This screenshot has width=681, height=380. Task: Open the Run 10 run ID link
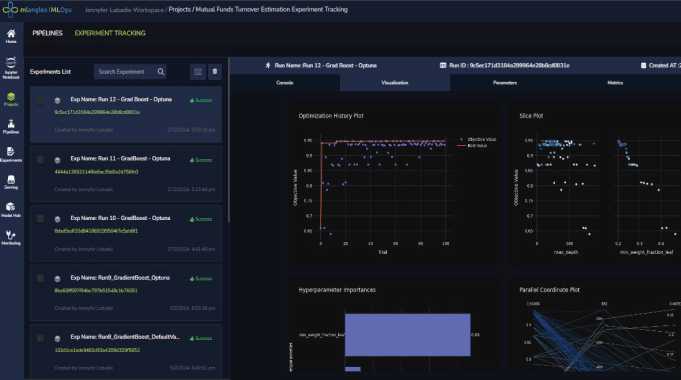point(96,231)
